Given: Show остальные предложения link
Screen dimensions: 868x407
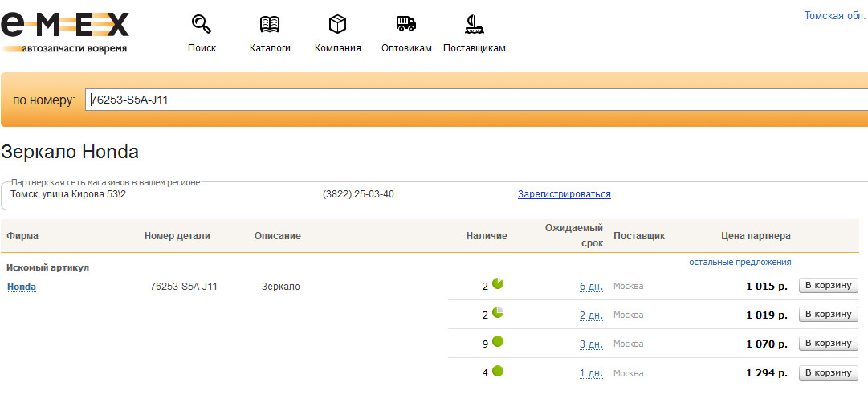Looking at the screenshot, I should click(740, 262).
